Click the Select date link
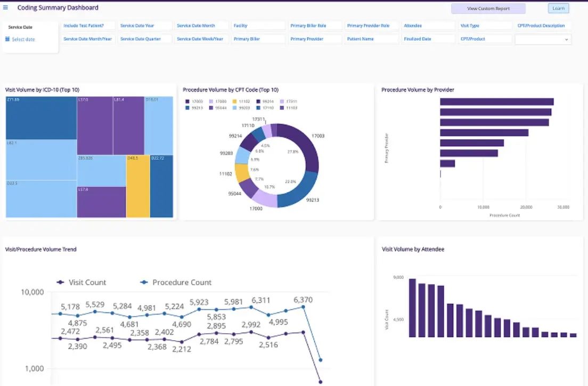This screenshot has width=588, height=386. click(x=26, y=39)
